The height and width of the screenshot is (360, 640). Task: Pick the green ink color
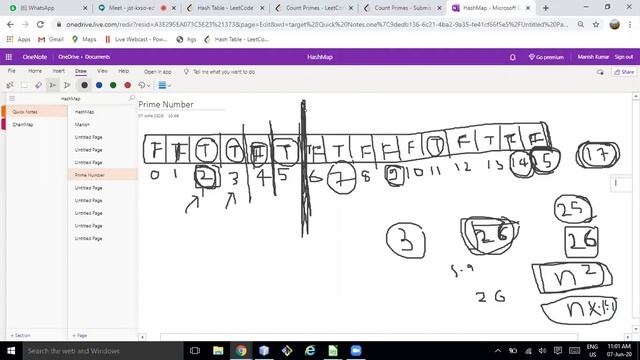113,85
